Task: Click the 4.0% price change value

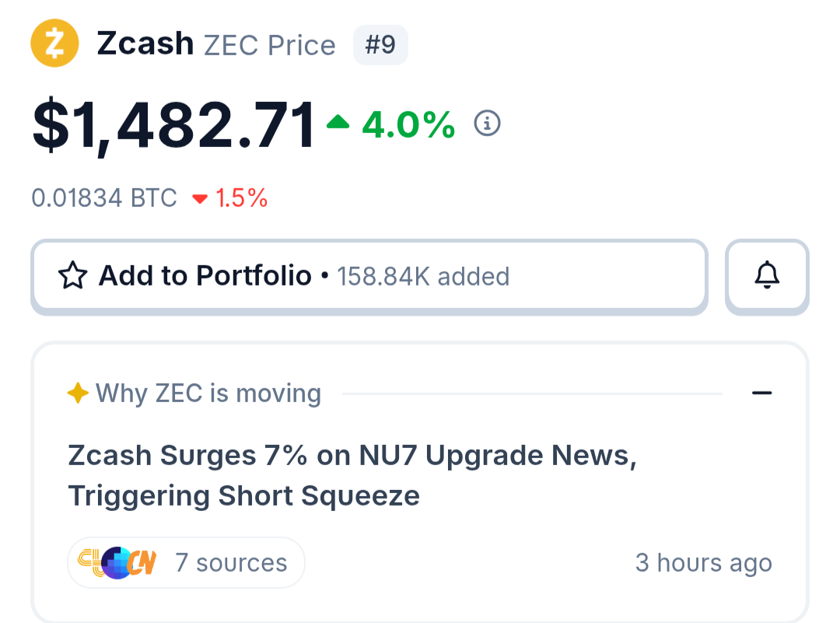Action: click(x=408, y=124)
